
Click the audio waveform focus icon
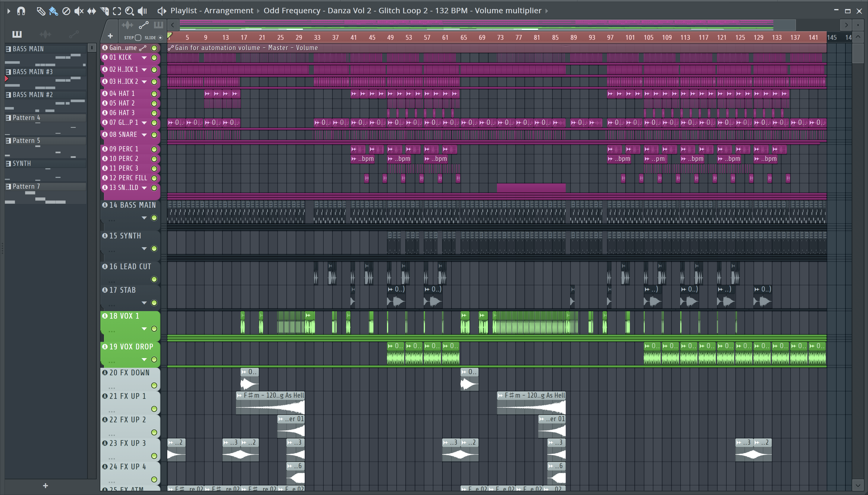127,25
